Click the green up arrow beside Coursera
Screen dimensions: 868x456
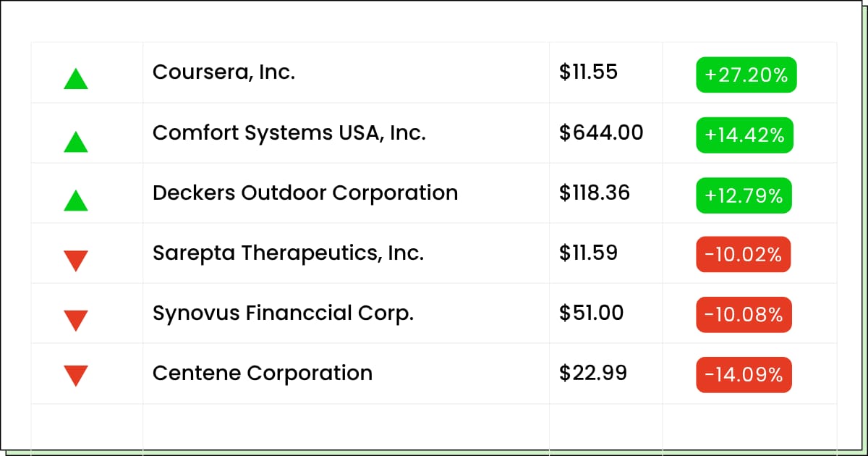click(x=76, y=78)
